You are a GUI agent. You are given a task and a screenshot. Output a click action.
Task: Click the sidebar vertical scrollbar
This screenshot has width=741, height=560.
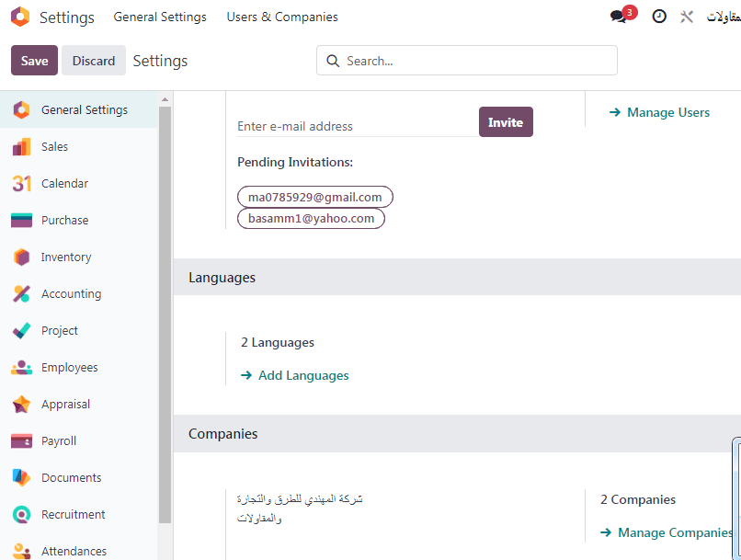pos(165,313)
